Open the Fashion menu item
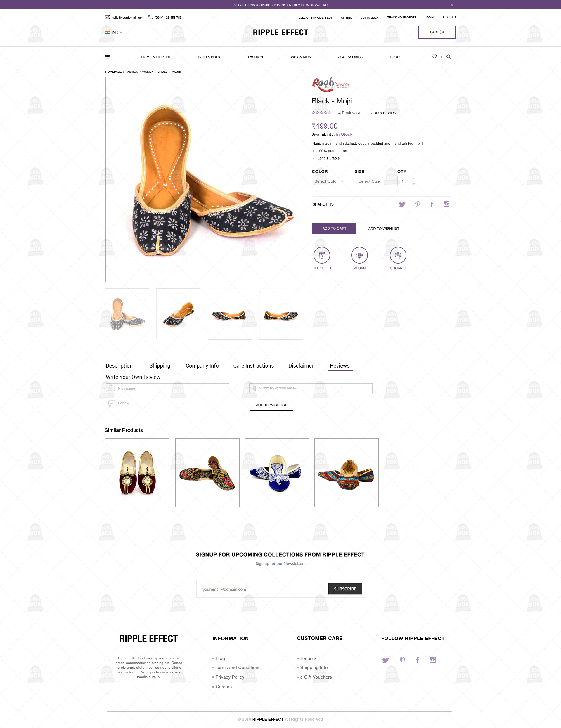 click(x=255, y=57)
